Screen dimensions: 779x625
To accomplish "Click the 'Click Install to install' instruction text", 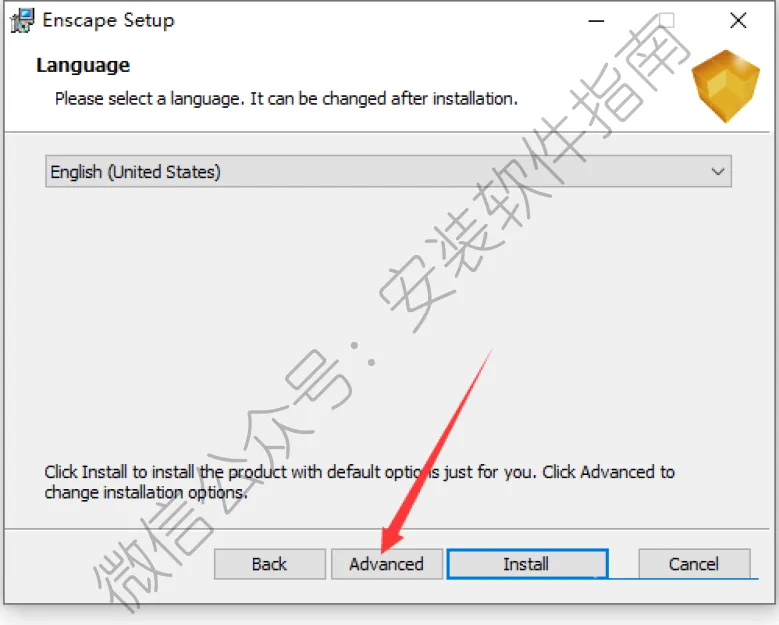I will click(x=359, y=471).
